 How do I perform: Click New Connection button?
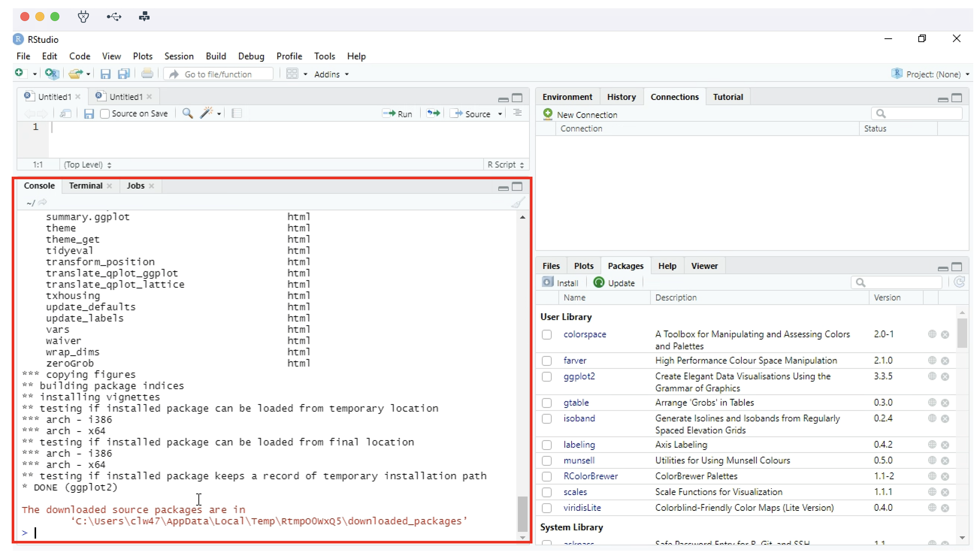pyautogui.click(x=580, y=114)
